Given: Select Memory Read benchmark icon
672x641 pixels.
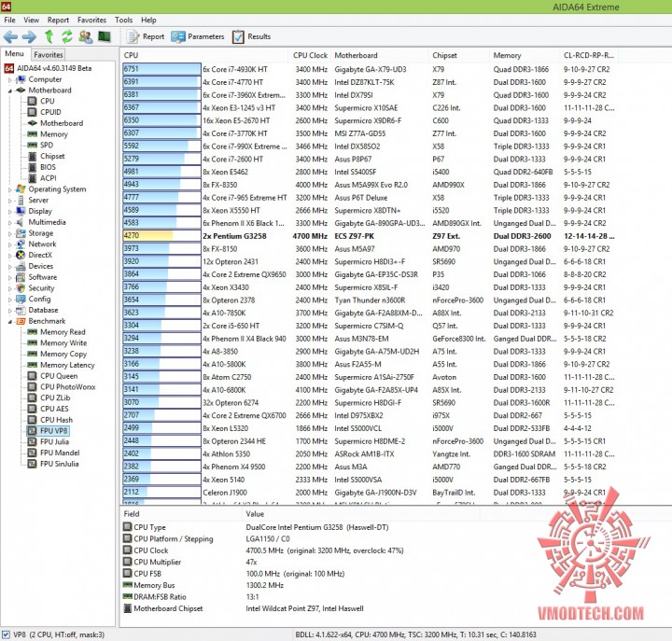Looking at the screenshot, I should click(32, 332).
